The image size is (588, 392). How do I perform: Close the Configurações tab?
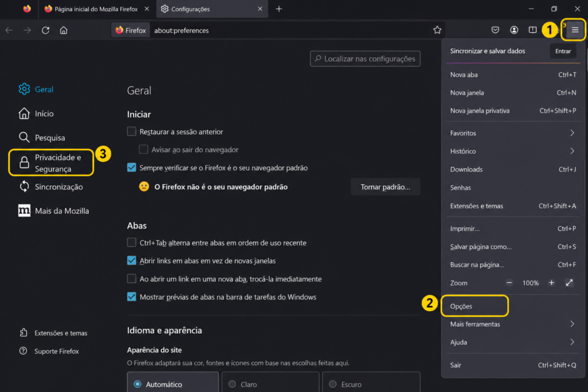[x=260, y=9]
